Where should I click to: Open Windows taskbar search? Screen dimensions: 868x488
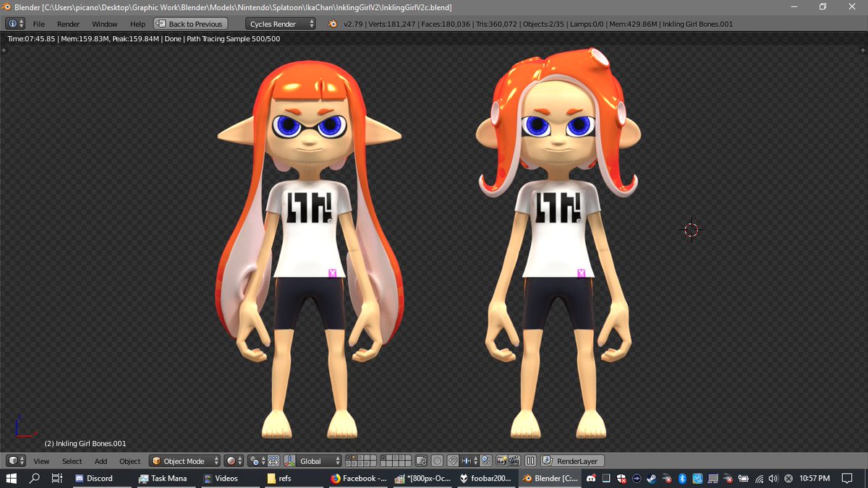tap(34, 479)
